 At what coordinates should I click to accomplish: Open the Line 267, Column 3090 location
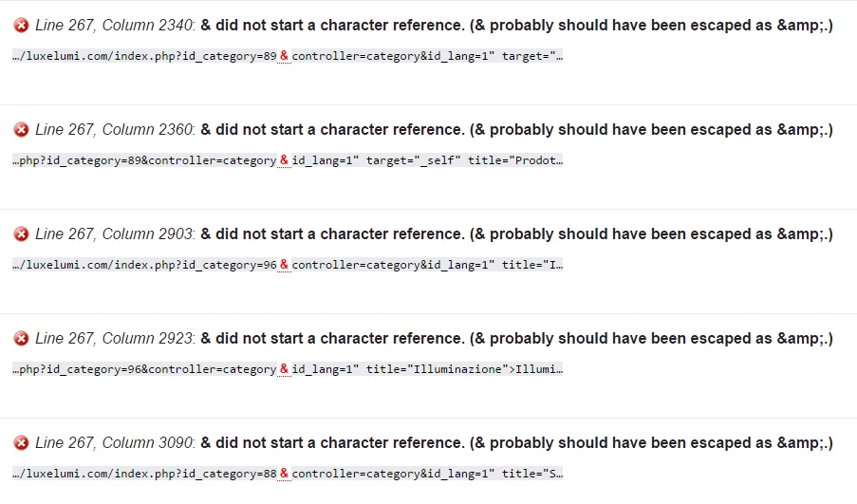click(114, 442)
